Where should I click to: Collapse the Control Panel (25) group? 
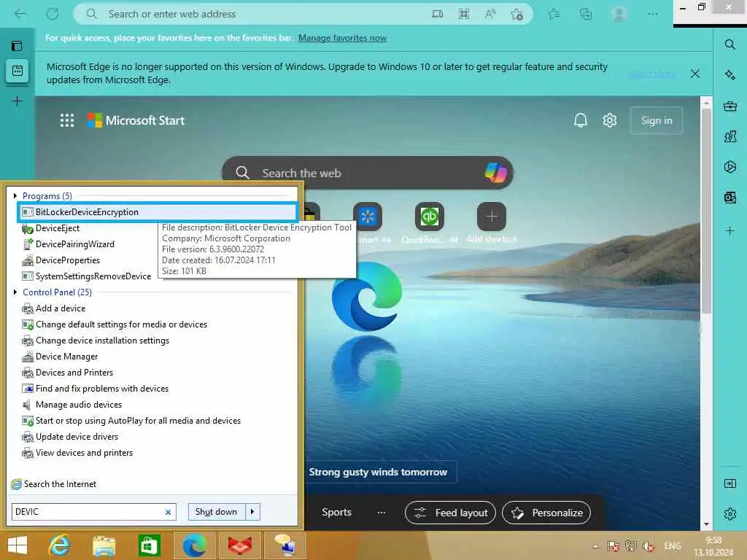15,292
